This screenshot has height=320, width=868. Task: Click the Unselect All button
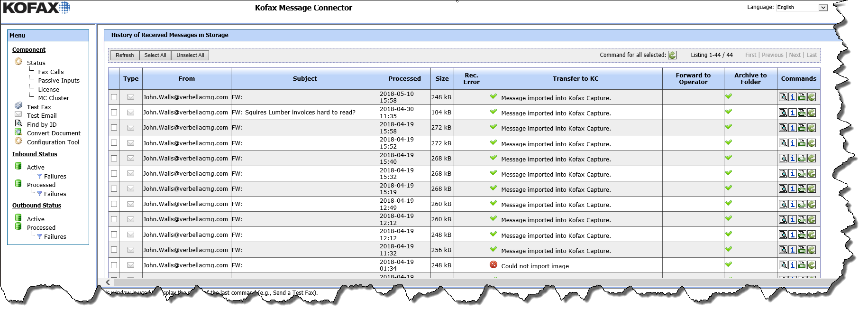pos(190,55)
